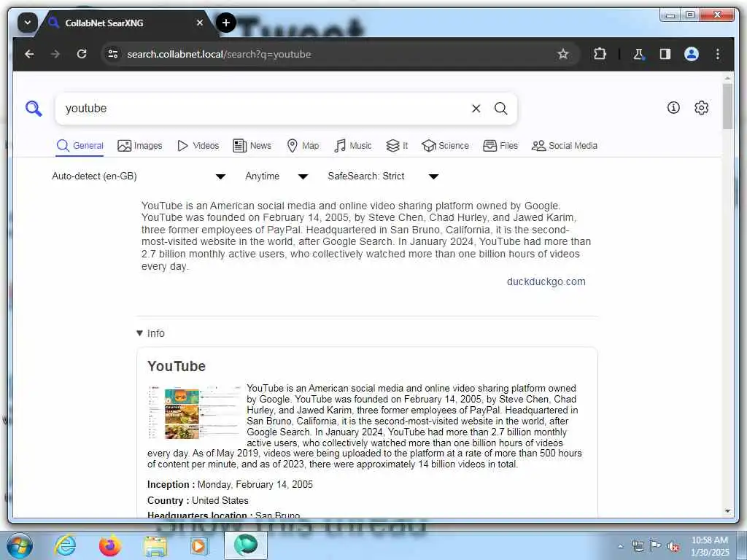Reload the current page
747x560 pixels.
(x=82, y=54)
